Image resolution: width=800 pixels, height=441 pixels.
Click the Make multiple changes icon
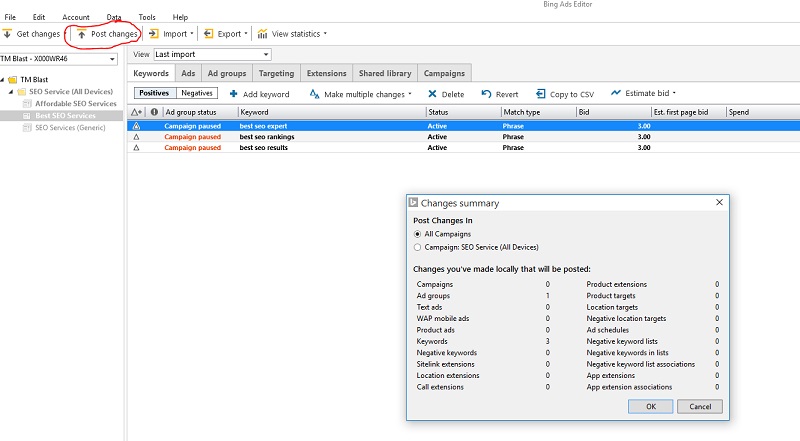click(314, 94)
